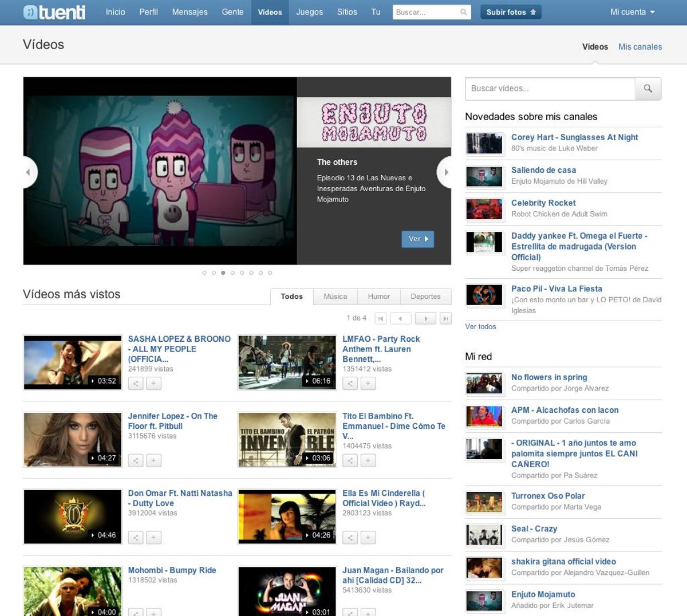The width and height of the screenshot is (687, 616).
Task: Share the Jennifer Lopez On The Floor video
Action: pyautogui.click(x=136, y=460)
